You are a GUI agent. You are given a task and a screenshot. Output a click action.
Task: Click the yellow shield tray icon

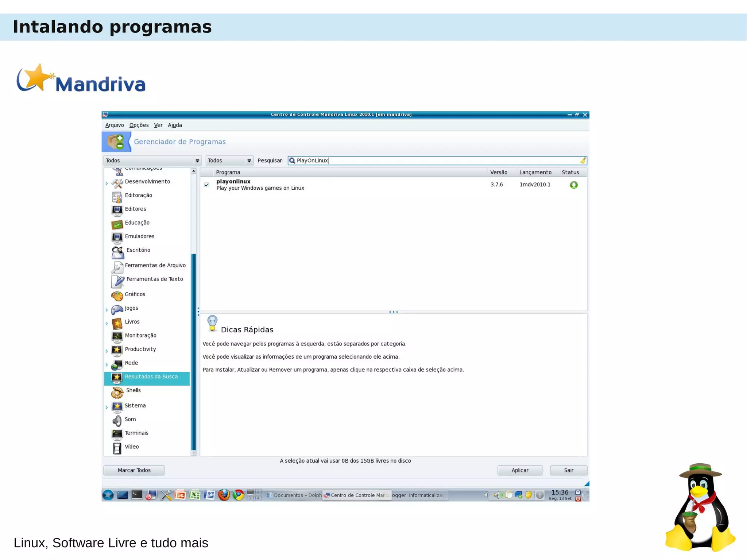tap(529, 495)
